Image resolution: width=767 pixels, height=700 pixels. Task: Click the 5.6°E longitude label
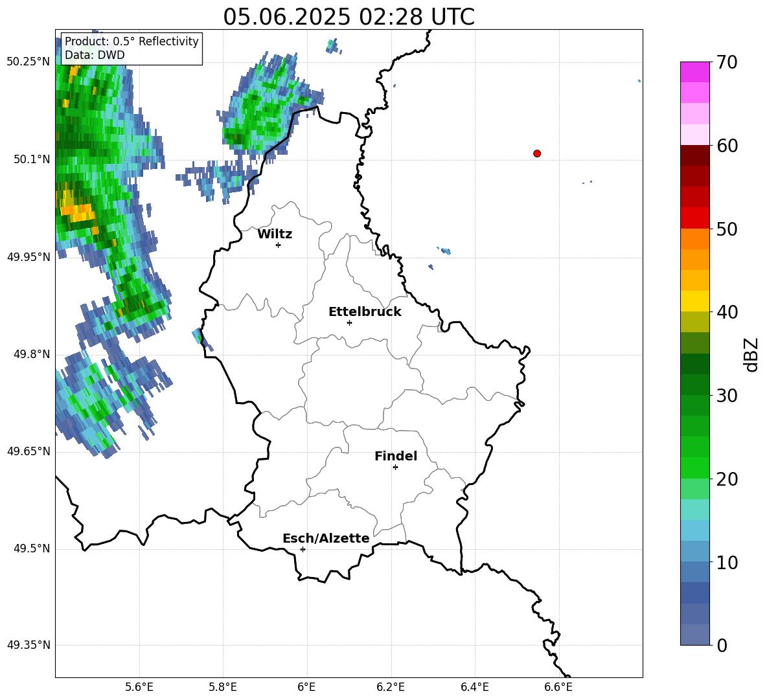tap(139, 687)
